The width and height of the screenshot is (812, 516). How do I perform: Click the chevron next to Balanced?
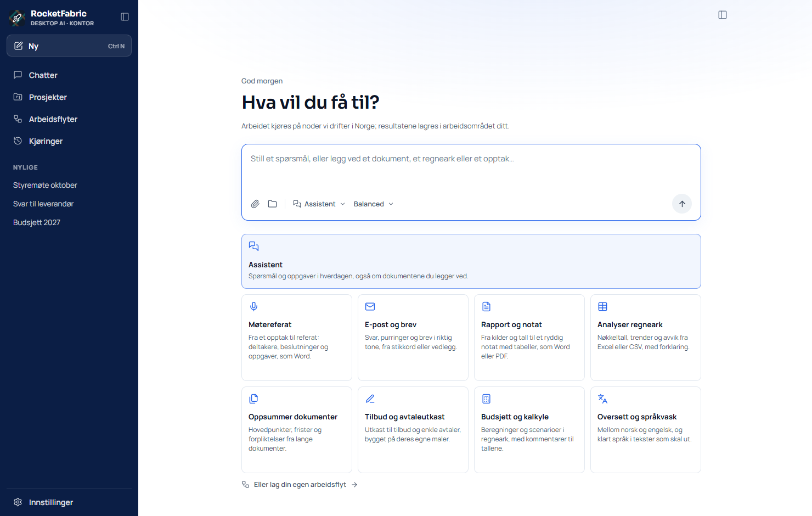[x=391, y=204]
